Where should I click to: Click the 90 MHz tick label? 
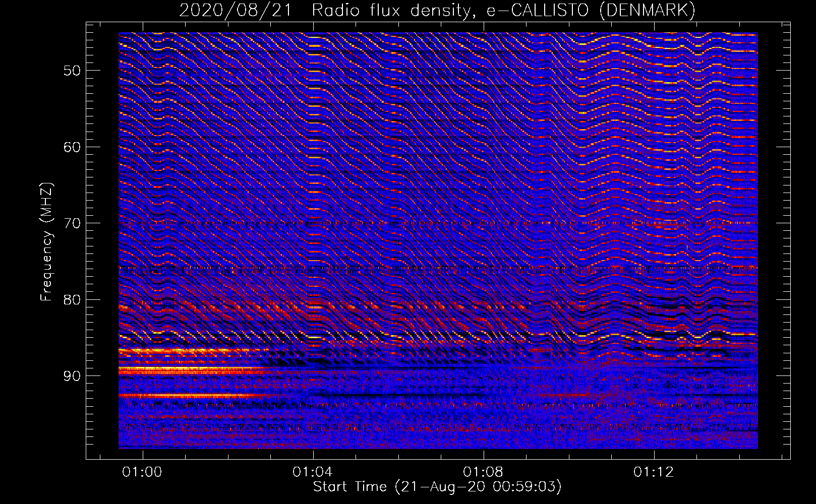[x=72, y=376]
